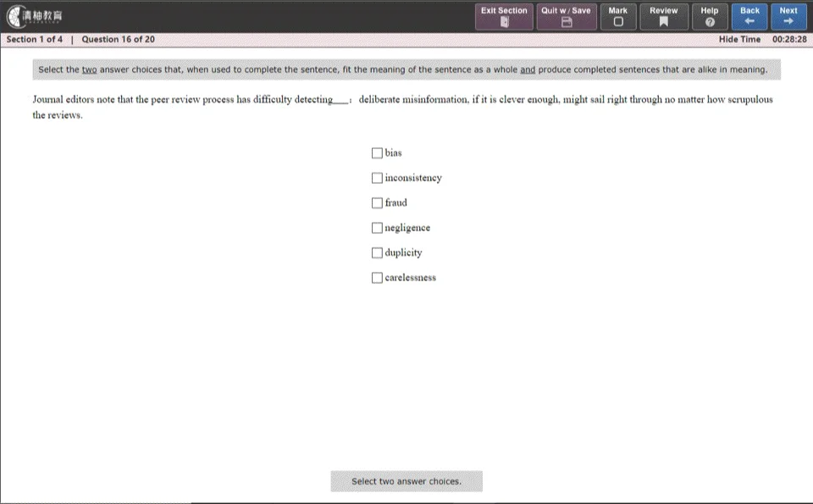Image resolution: width=813 pixels, height=504 pixels.
Task: Click the 'Select two answer choices' bar
Action: [x=406, y=481]
